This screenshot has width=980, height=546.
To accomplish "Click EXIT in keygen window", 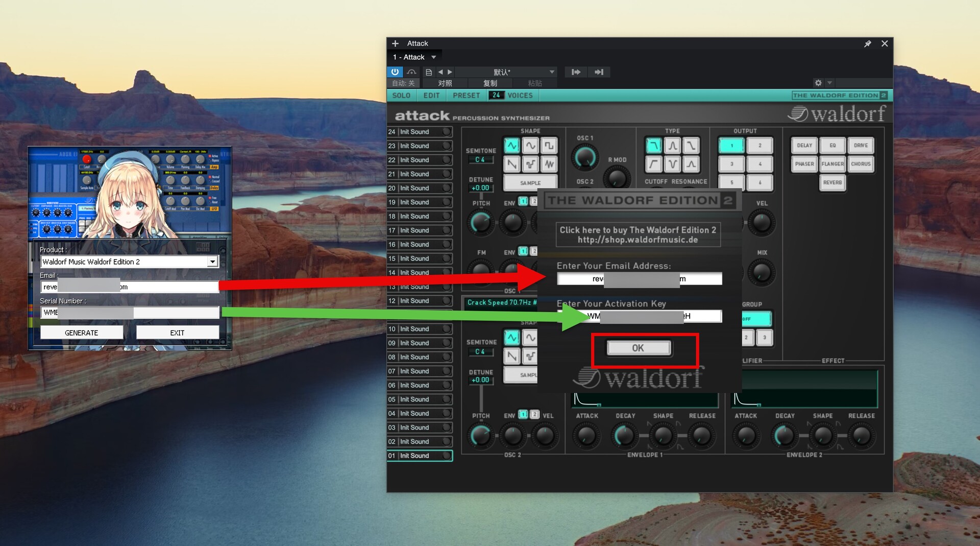I will (177, 333).
